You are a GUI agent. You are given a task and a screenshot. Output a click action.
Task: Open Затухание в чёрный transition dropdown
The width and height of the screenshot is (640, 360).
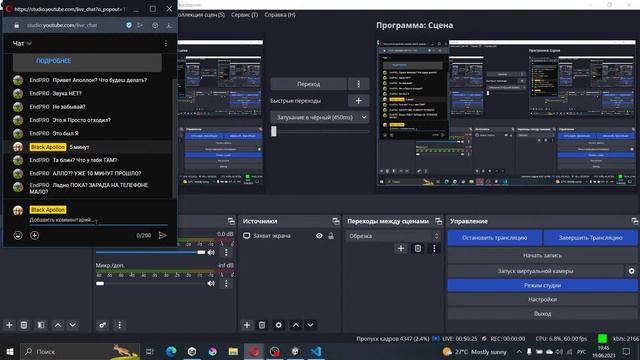(x=320, y=118)
